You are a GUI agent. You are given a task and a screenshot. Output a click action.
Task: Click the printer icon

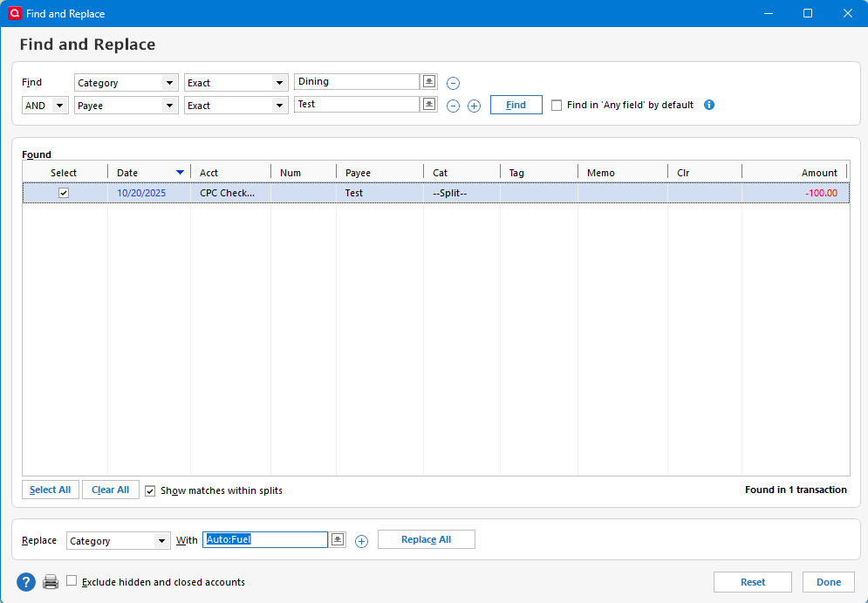[51, 582]
